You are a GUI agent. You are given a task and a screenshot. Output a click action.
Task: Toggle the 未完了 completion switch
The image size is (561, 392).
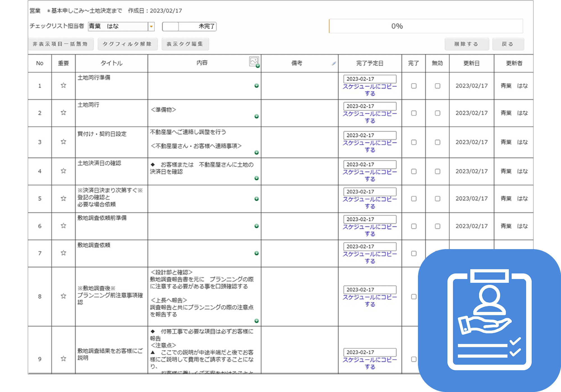(189, 26)
